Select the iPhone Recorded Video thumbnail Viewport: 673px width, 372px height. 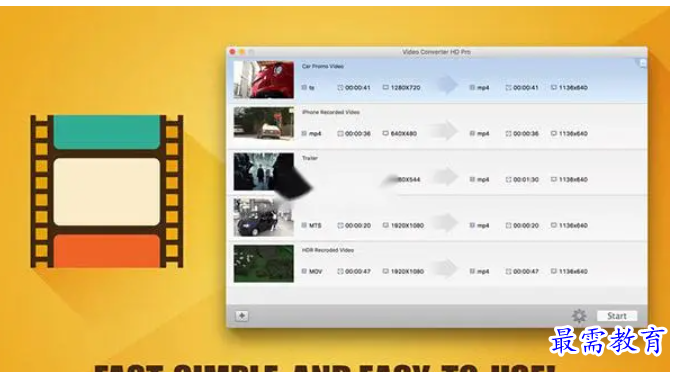(x=264, y=123)
